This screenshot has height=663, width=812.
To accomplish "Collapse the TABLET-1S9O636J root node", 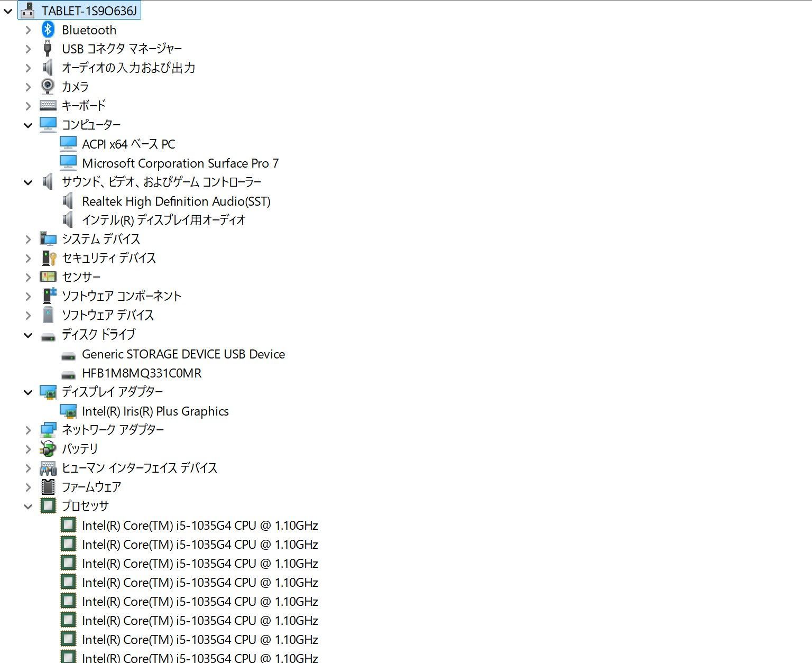I will pyautogui.click(x=8, y=11).
